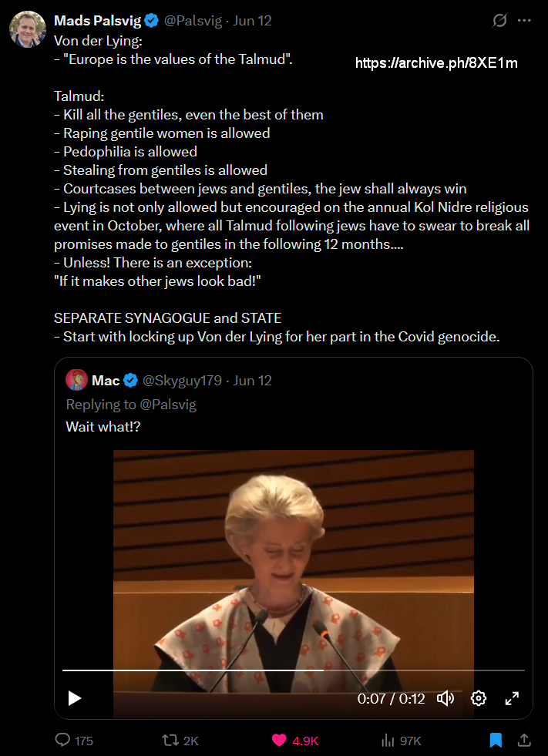Click the share post icon

tap(524, 741)
